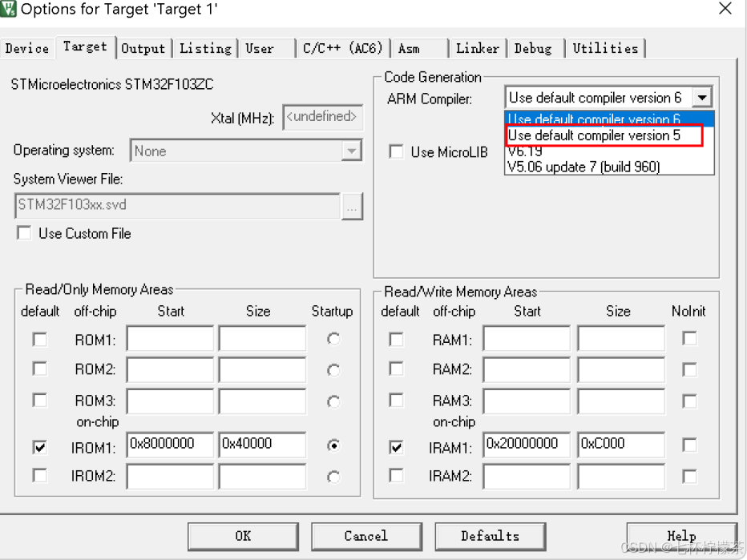Check the RAM3 default checkbox

[397, 400]
